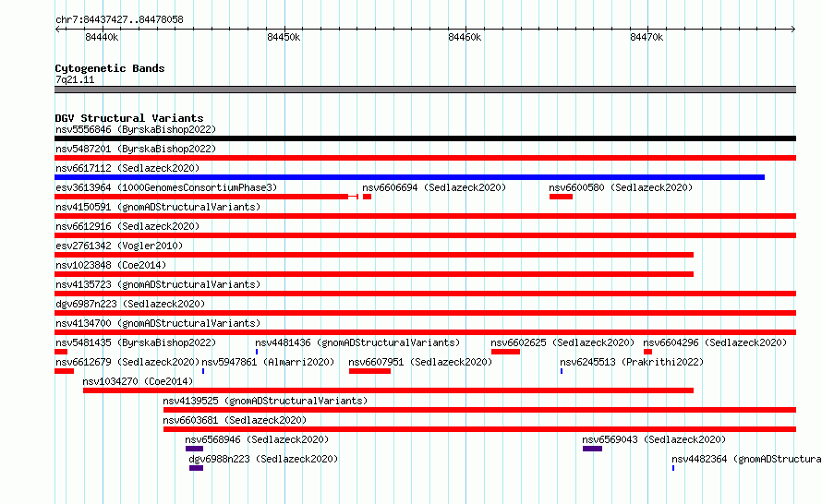Image resolution: width=822 pixels, height=504 pixels.
Task: Click chr7:84437427..84478058 coordinates text
Action: point(119,19)
